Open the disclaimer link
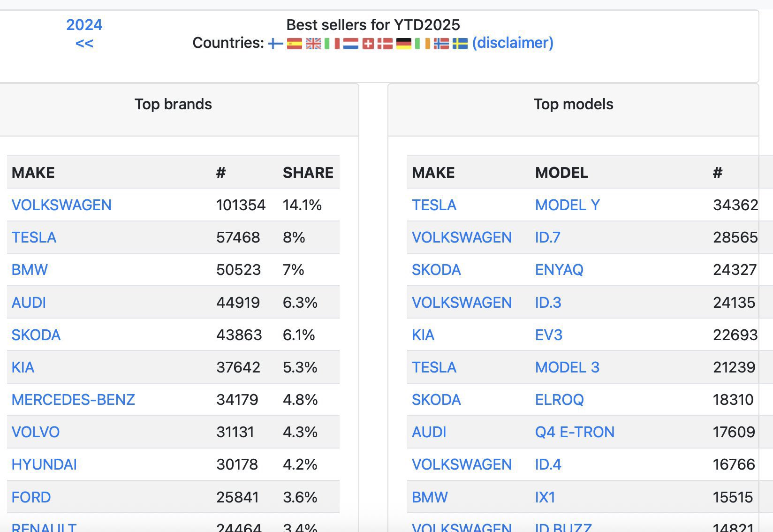The height and width of the screenshot is (532, 773). 513,43
